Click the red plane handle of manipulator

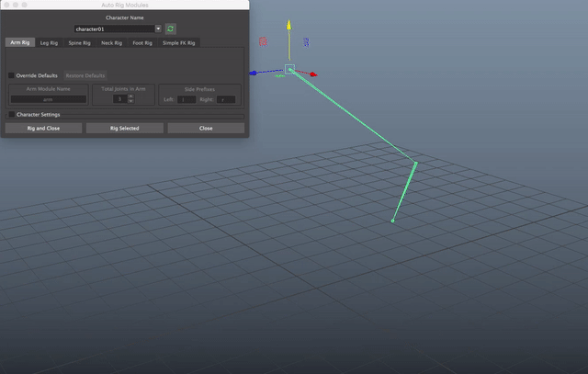tap(263, 41)
